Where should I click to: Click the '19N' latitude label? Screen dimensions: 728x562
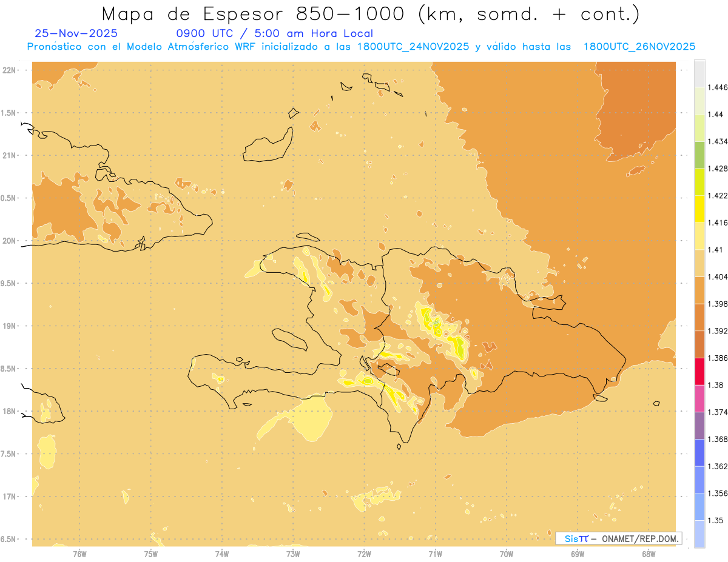coord(9,326)
